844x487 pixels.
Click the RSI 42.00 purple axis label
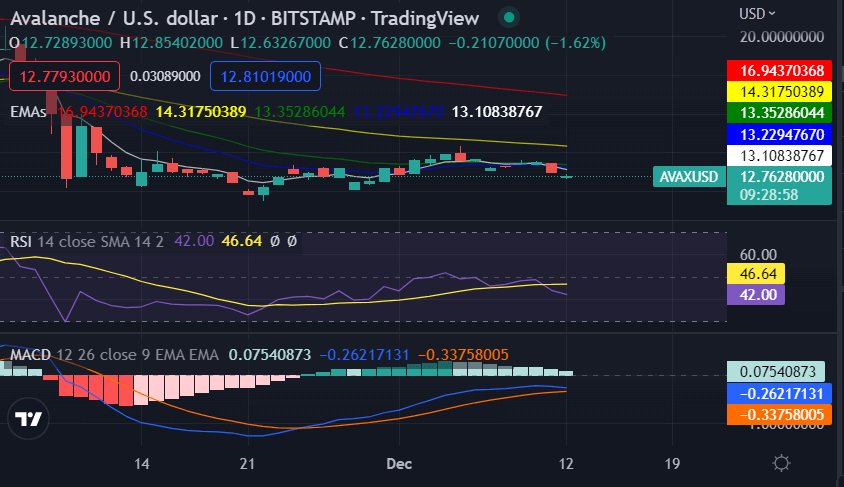click(x=756, y=295)
